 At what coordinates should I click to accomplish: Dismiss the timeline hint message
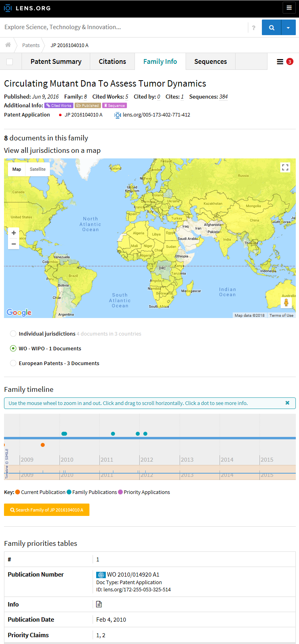point(287,403)
